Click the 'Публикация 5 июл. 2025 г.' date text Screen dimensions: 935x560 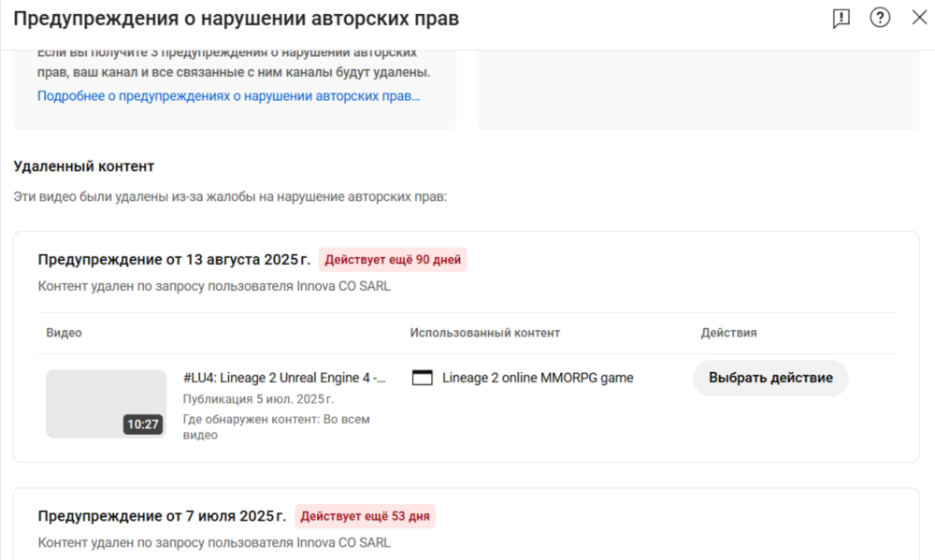pos(245,398)
